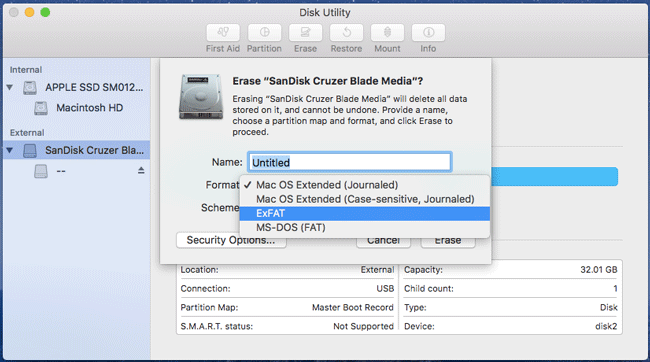This screenshot has height=362, width=650.
Task: Click the green zoom window button
Action: click(45, 12)
